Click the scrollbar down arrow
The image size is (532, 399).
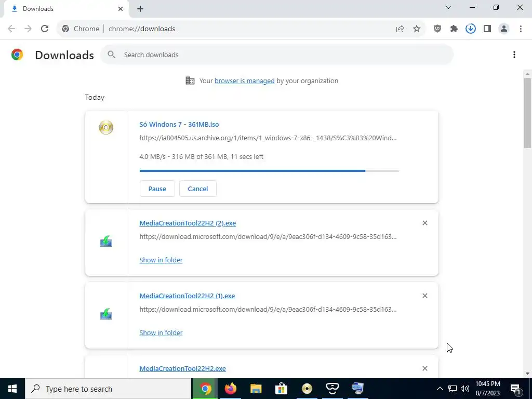click(527, 374)
